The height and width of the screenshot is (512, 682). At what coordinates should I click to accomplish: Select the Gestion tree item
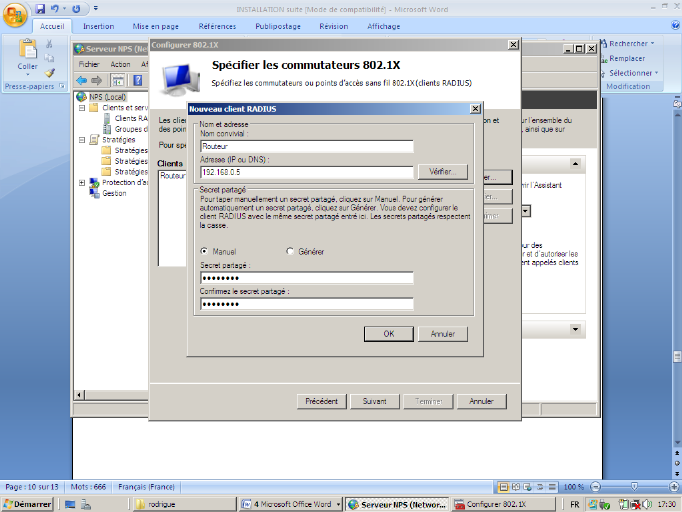[x=114, y=193]
